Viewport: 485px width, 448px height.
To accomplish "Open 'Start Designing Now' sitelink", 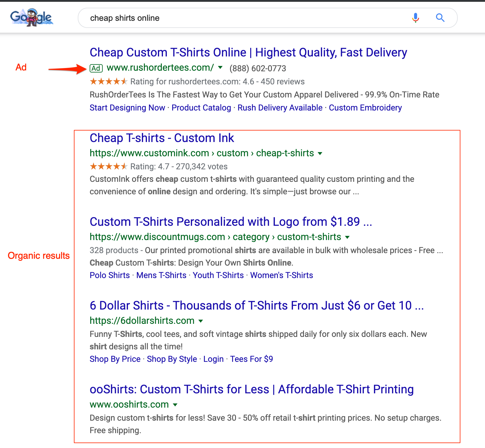I will point(127,108).
